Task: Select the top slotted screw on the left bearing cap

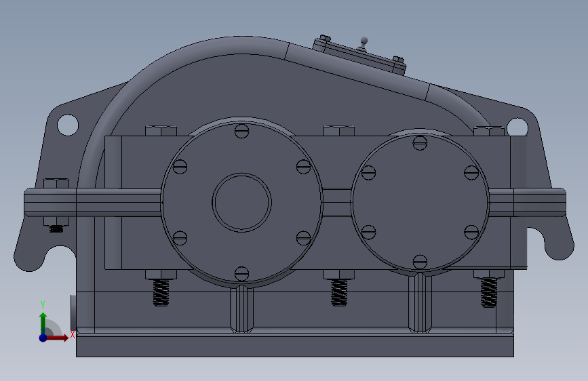Action: (x=242, y=131)
